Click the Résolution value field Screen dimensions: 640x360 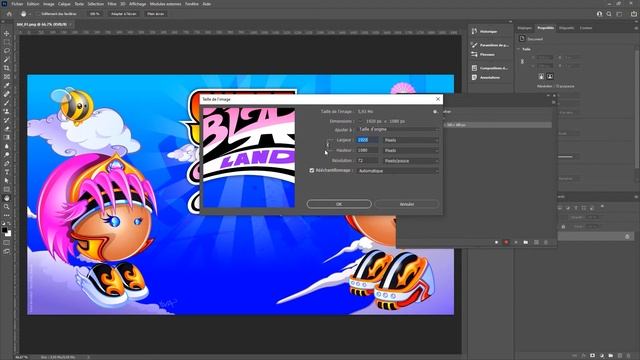click(367, 161)
